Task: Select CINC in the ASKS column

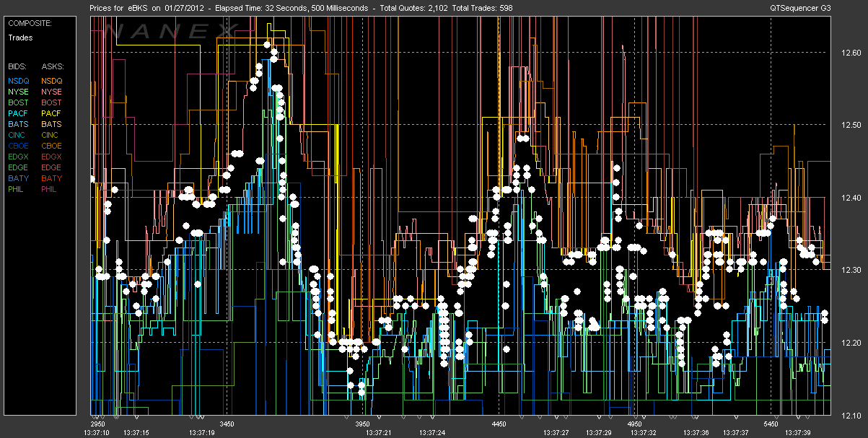Action: (x=51, y=135)
